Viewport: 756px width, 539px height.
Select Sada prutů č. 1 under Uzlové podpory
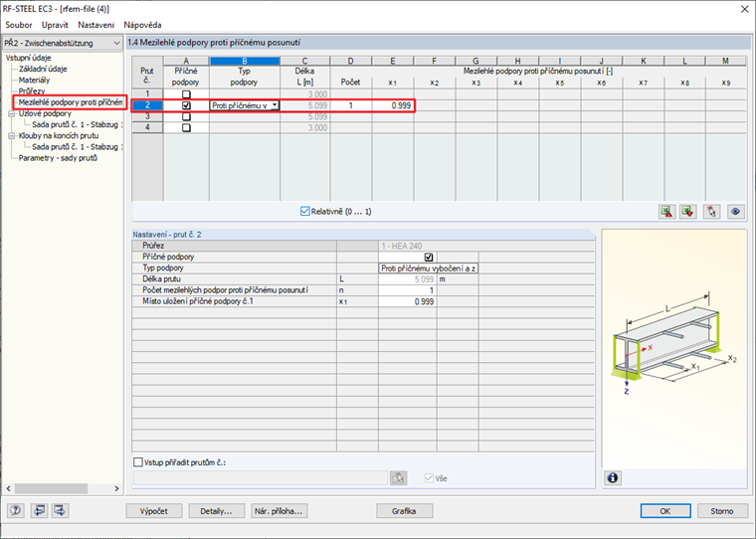click(x=77, y=124)
